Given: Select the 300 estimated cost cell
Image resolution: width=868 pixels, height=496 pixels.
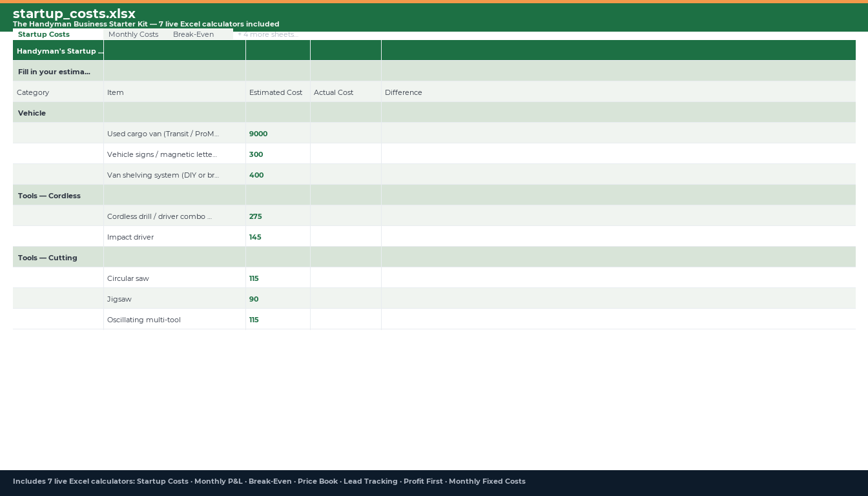Looking at the screenshot, I should click(278, 154).
